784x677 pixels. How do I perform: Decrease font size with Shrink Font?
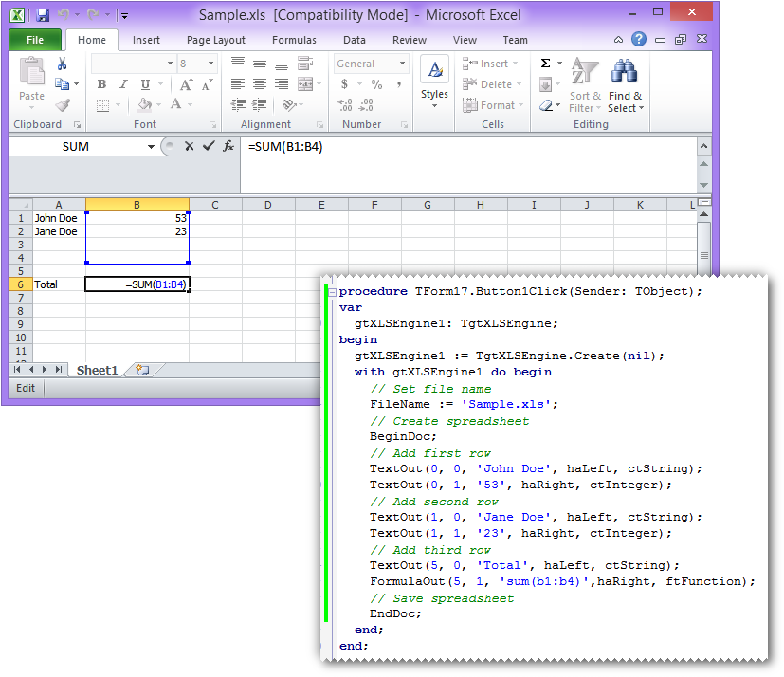coord(207,84)
